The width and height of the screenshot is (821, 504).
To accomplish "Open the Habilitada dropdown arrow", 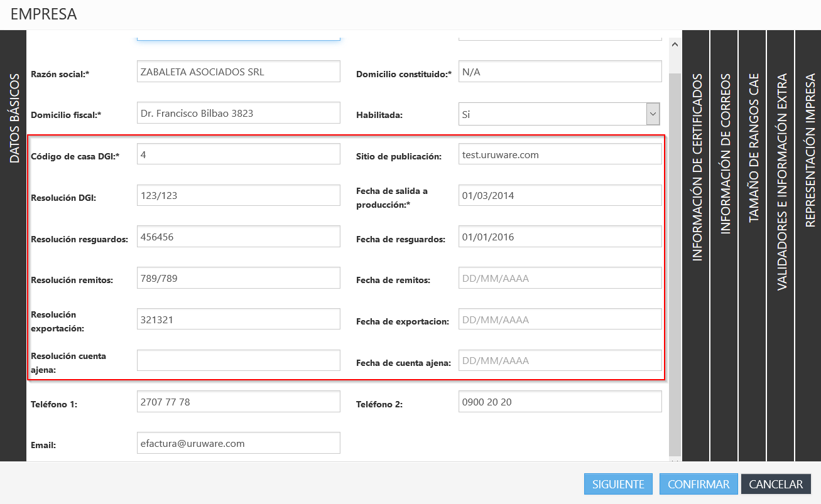I will coord(653,114).
